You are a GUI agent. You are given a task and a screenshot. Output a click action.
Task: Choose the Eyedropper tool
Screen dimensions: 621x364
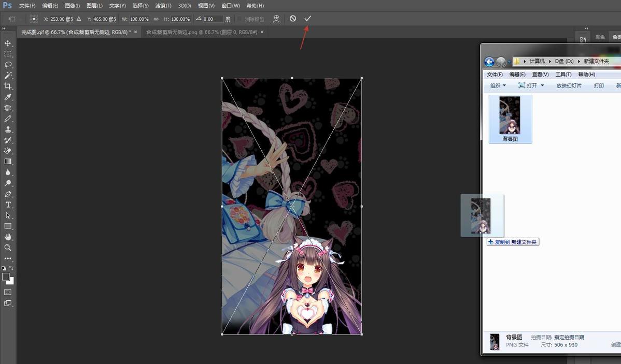(8, 97)
